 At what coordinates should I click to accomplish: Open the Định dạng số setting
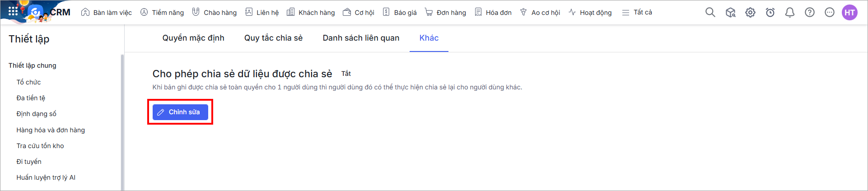coord(36,114)
